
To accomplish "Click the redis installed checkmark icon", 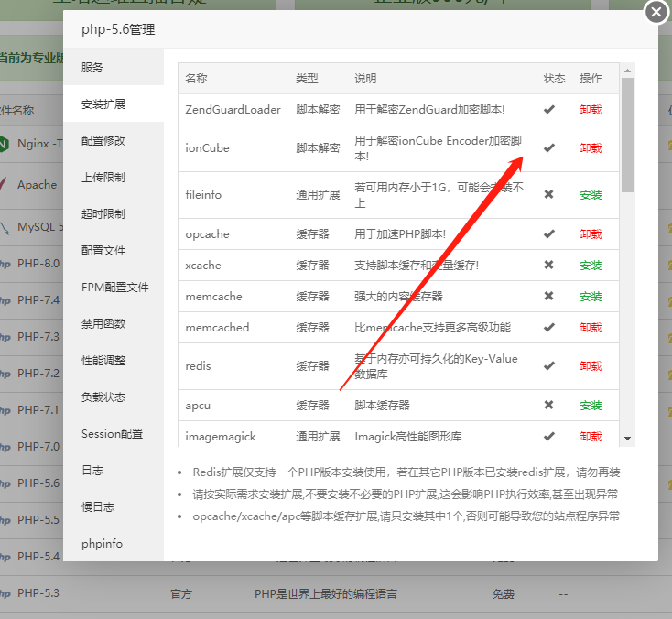I will (x=549, y=365).
